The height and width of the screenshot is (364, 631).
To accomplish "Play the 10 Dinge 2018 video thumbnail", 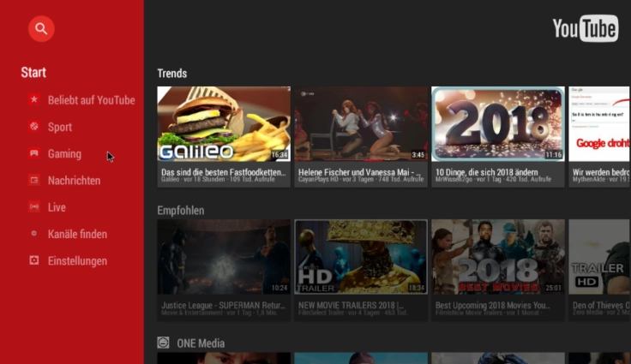I will [x=498, y=124].
